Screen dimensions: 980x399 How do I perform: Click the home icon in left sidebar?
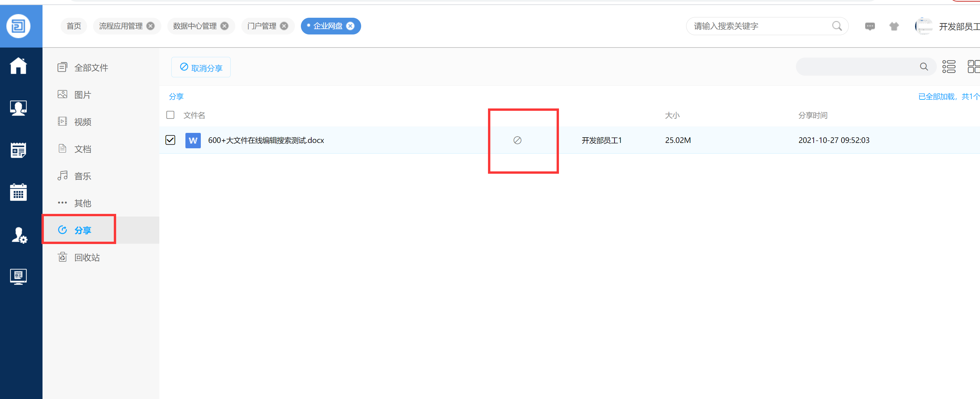click(x=18, y=66)
